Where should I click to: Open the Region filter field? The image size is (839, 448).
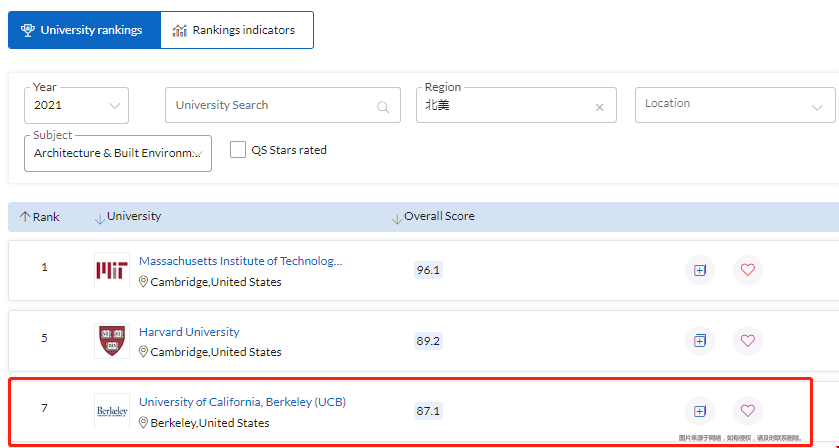pos(516,105)
